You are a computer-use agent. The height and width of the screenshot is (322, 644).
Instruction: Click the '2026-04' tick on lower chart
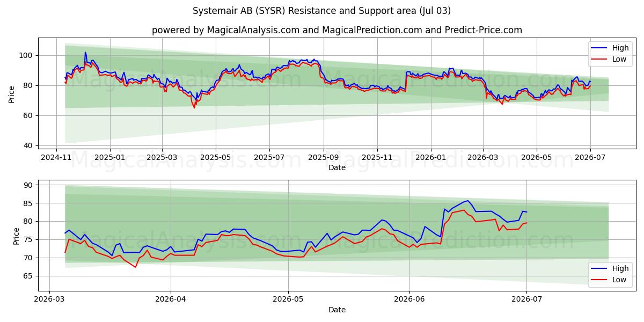coord(171,299)
